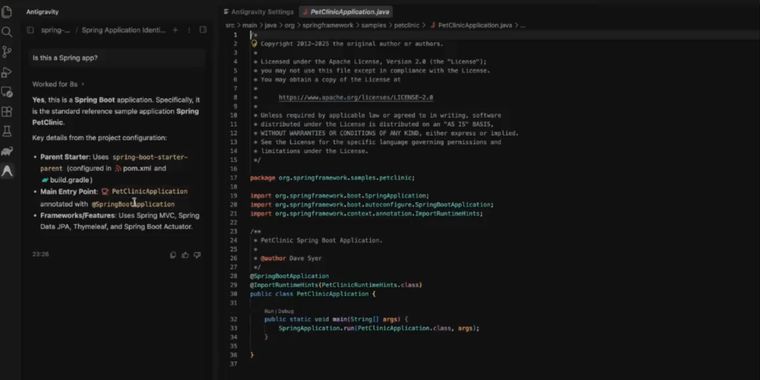Open the org breadcrumb segment
This screenshot has height=380, width=760.
coord(289,25)
